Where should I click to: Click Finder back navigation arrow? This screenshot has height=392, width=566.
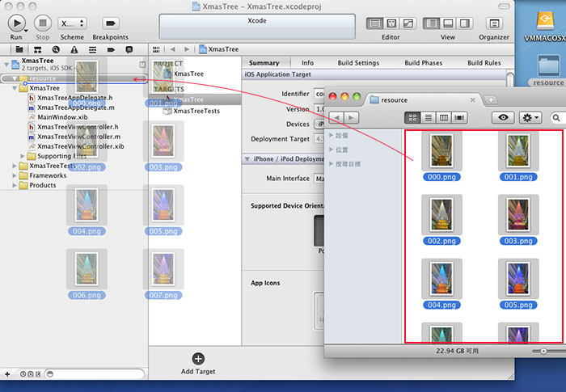336,118
